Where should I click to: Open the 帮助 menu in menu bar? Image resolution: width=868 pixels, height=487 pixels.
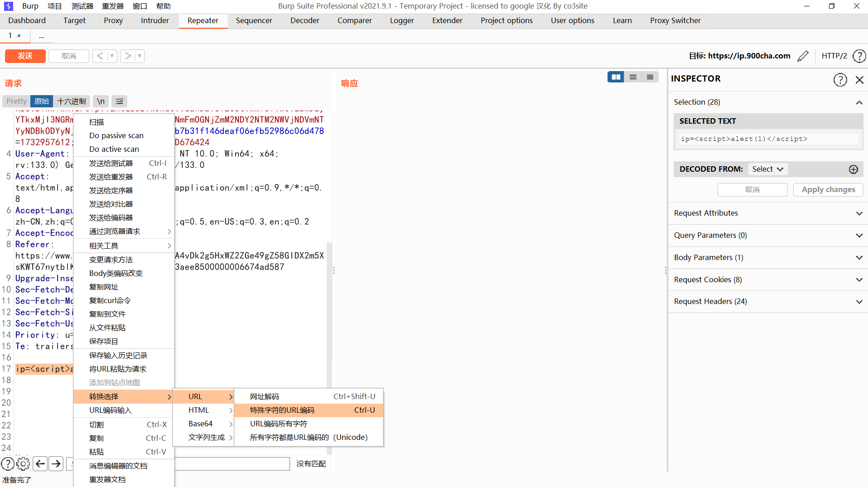164,6
